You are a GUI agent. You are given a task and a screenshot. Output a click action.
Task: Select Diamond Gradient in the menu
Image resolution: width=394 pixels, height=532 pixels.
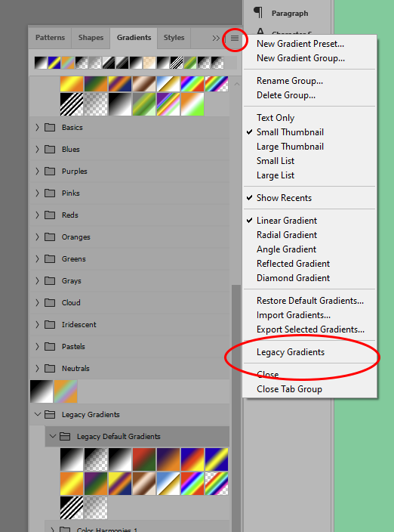point(293,278)
